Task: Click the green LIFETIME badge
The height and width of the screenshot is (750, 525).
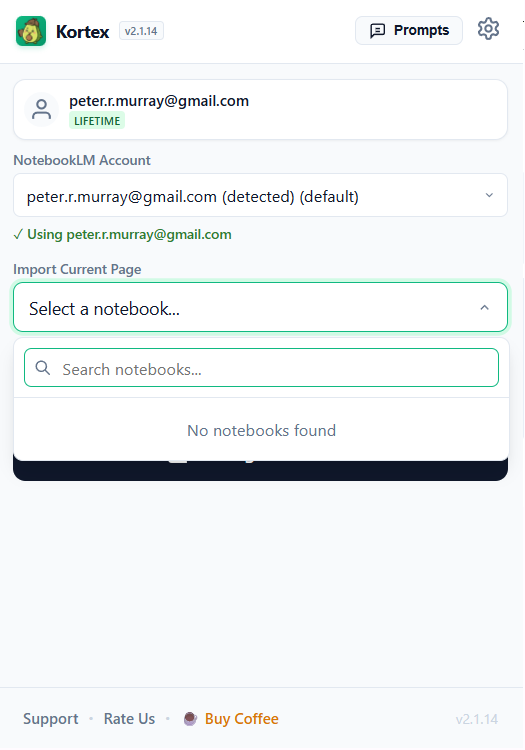Action: point(97,121)
